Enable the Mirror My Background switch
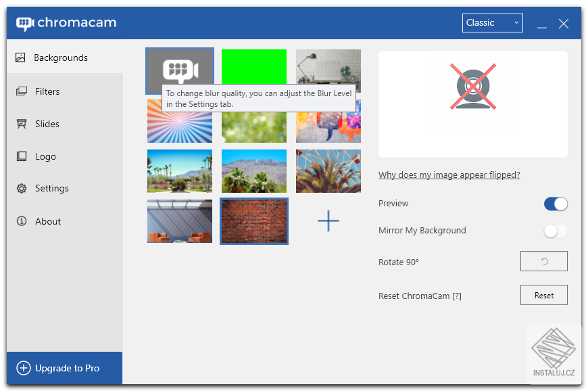The height and width of the screenshot is (391, 588). click(x=556, y=231)
